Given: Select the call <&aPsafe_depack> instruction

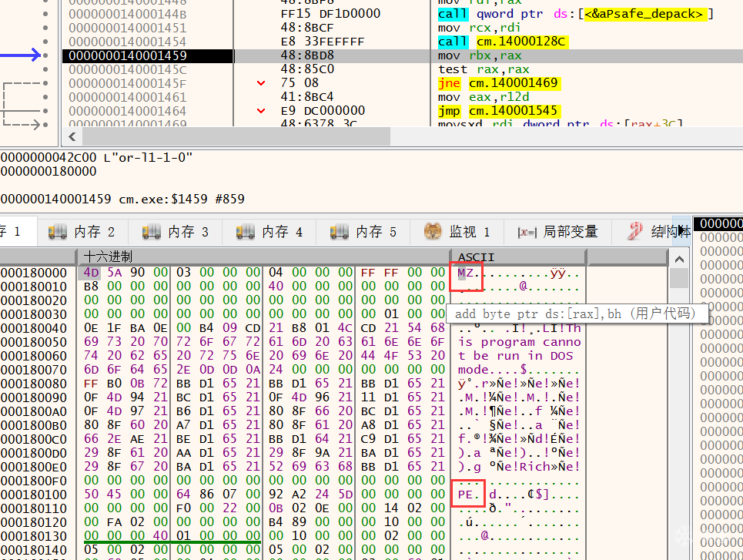Looking at the screenshot, I should tap(576, 14).
